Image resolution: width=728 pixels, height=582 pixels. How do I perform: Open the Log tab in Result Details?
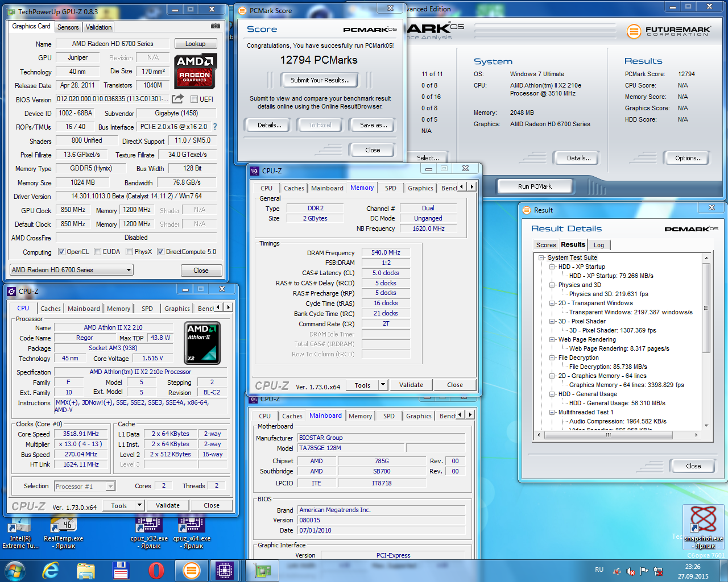click(599, 245)
